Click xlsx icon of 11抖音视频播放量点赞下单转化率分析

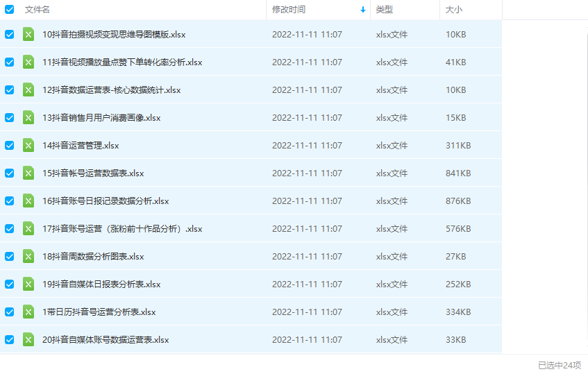28,62
